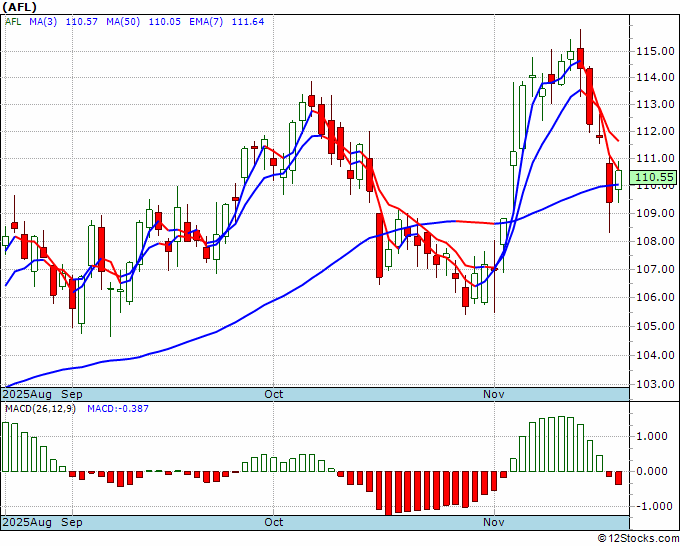Click the 108.00 price axis label
This screenshot has width=680, height=546.
click(x=655, y=241)
